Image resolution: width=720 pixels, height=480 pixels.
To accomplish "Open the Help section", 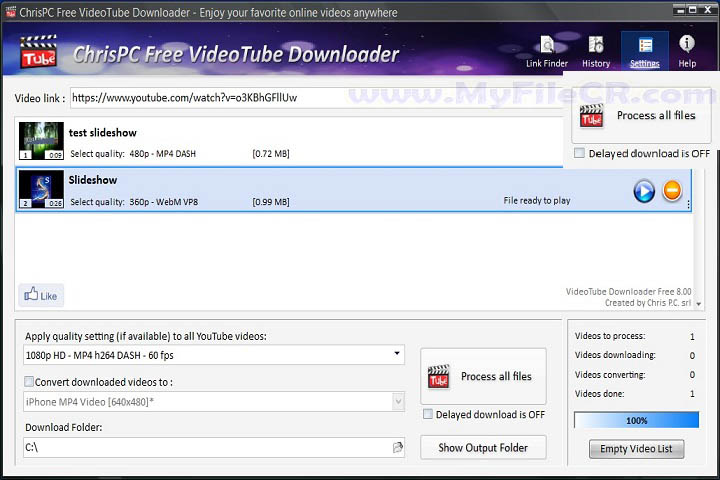I will pos(687,52).
